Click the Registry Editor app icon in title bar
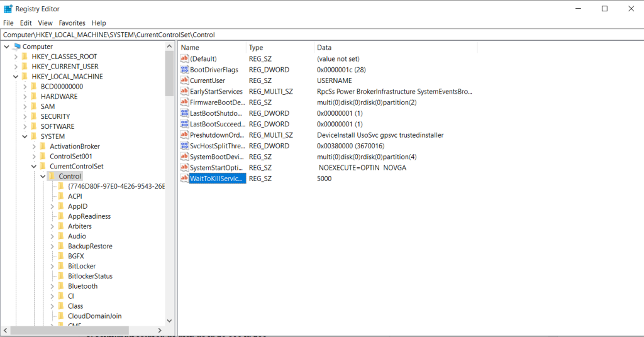The image size is (644, 337). 8,9
